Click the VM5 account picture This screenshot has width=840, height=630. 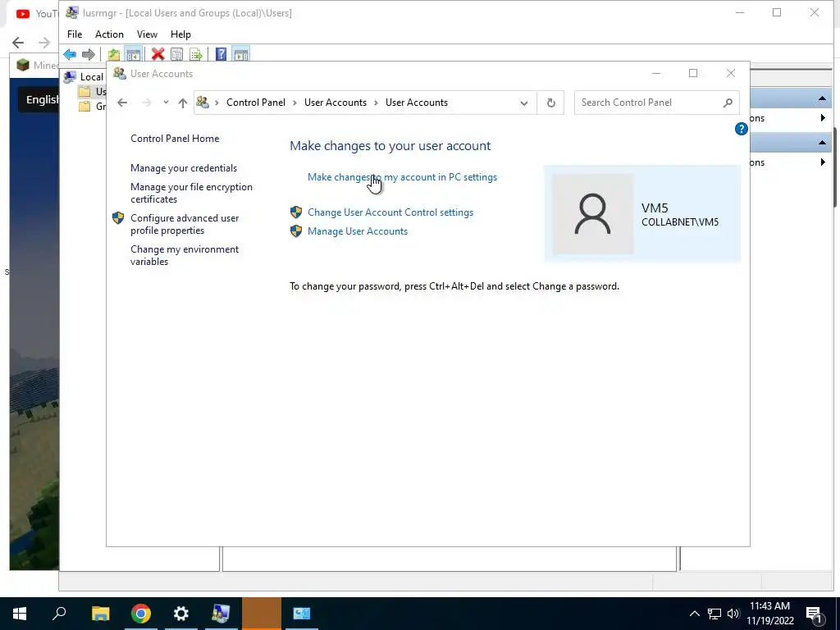(592, 214)
